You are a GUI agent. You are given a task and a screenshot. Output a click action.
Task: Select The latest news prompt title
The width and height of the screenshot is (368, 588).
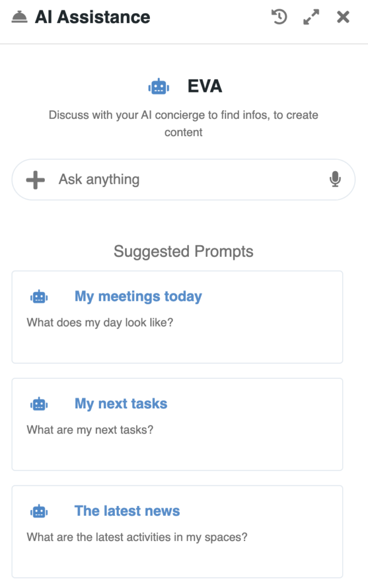coord(127,511)
